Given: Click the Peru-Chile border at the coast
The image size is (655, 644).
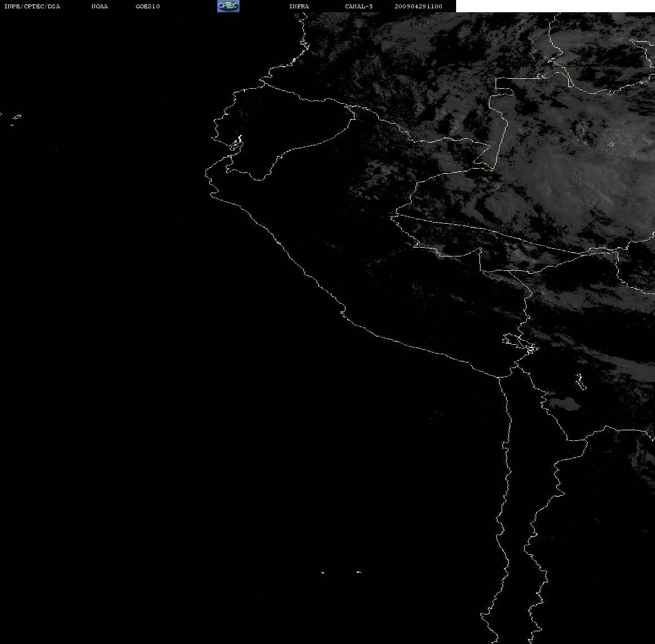Looking at the screenshot, I should point(498,378).
